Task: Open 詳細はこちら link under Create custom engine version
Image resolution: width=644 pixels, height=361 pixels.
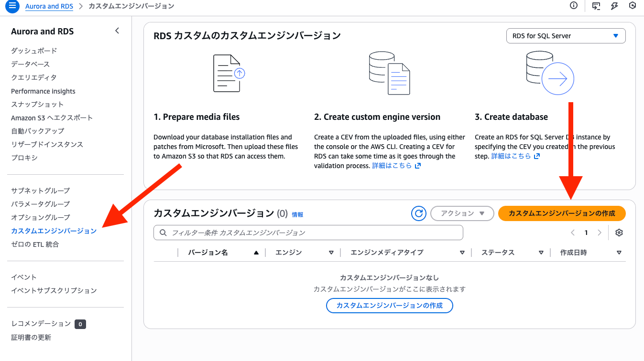Action: pyautogui.click(x=396, y=166)
